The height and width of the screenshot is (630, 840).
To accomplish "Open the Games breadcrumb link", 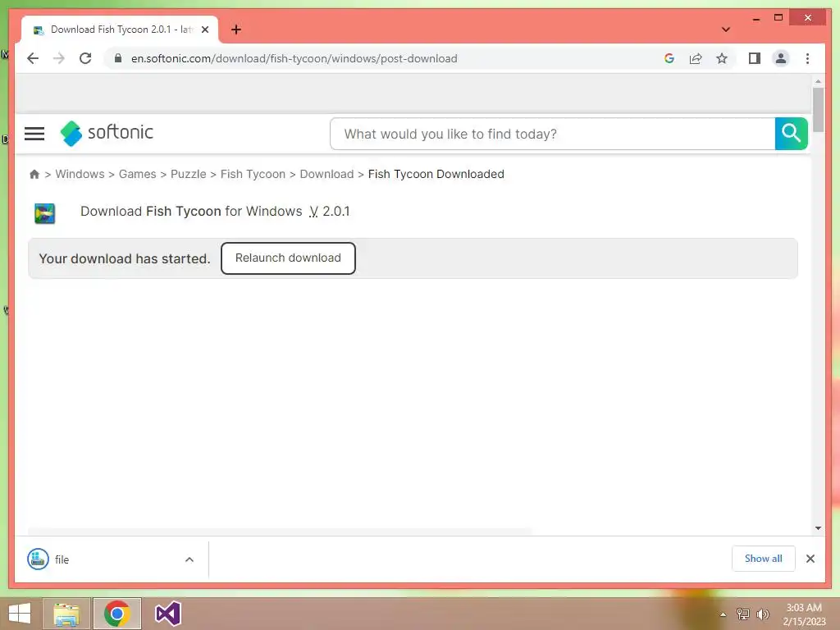I will (137, 174).
